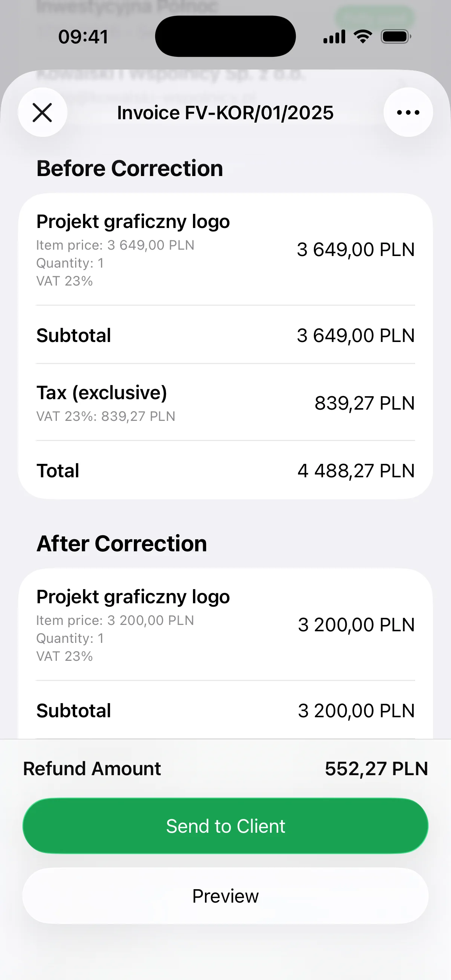Tap the 3 200,00 PLN Subtotal row

(x=225, y=711)
